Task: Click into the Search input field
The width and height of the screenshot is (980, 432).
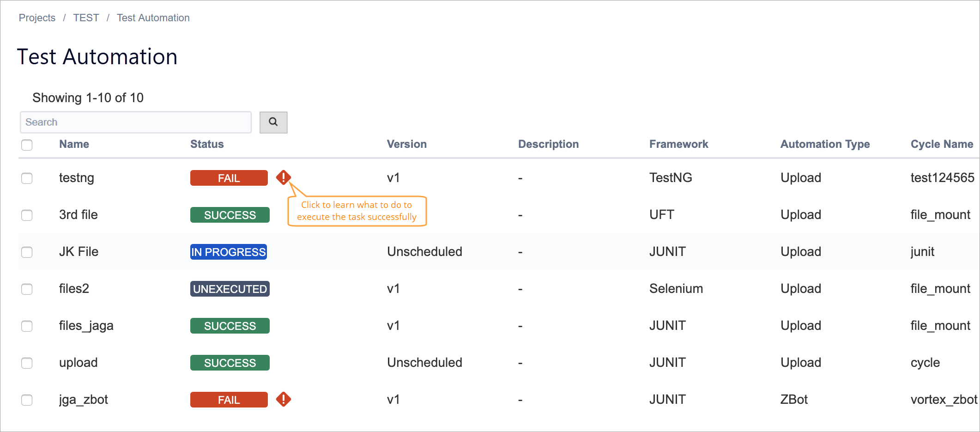Action: [135, 122]
